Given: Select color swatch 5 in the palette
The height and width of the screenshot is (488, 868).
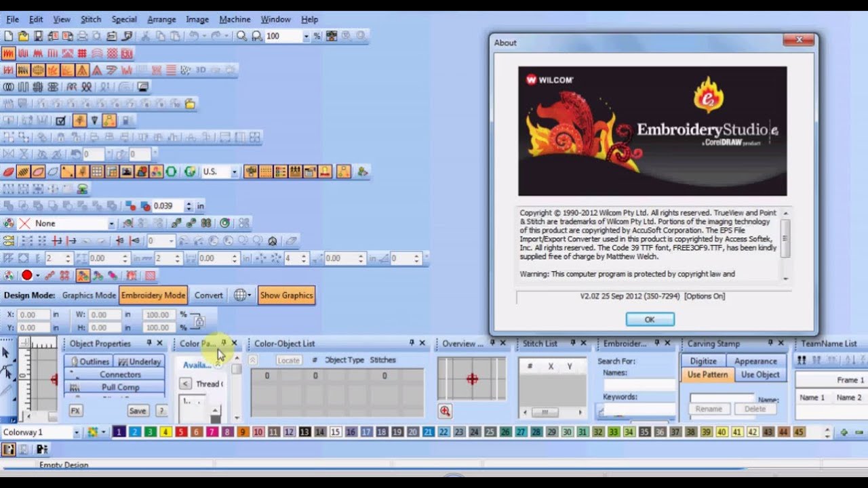Looking at the screenshot, I should point(181,432).
